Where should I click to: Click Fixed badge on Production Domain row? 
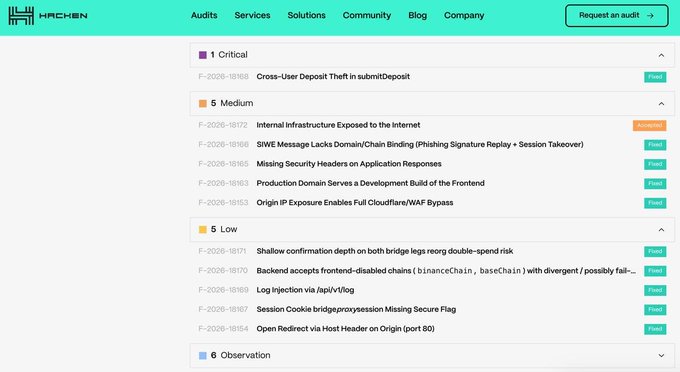(x=655, y=183)
